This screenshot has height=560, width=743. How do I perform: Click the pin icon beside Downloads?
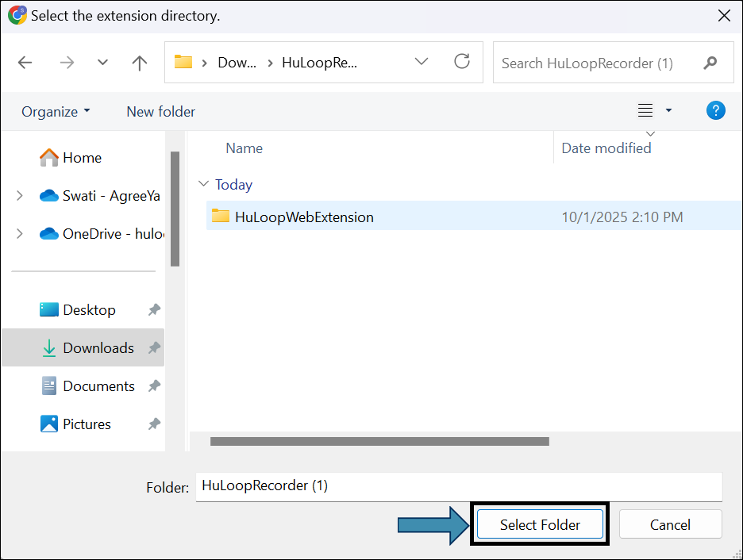tap(154, 348)
